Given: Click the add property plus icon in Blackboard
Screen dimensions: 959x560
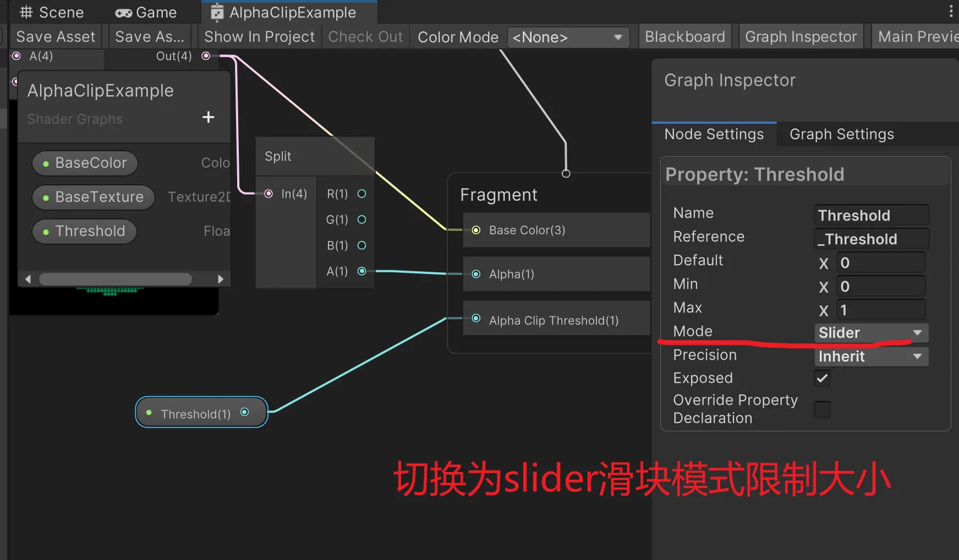Looking at the screenshot, I should [x=208, y=117].
